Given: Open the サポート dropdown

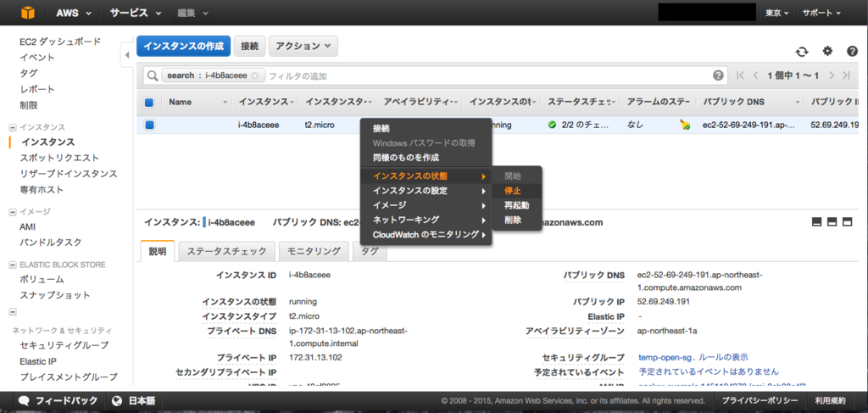Looking at the screenshot, I should 821,13.
